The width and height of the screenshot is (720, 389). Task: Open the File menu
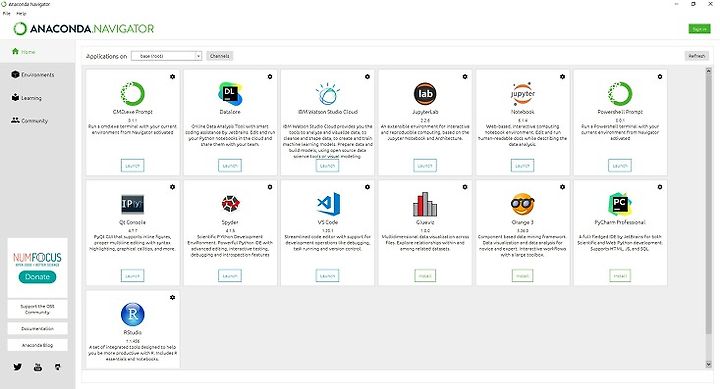pyautogui.click(x=6, y=13)
